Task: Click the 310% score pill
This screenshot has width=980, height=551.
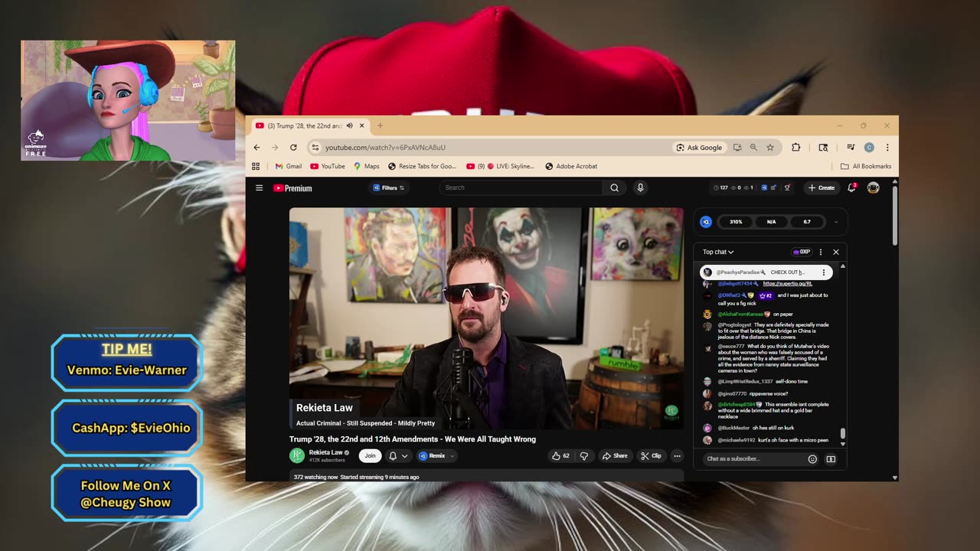Action: click(736, 222)
